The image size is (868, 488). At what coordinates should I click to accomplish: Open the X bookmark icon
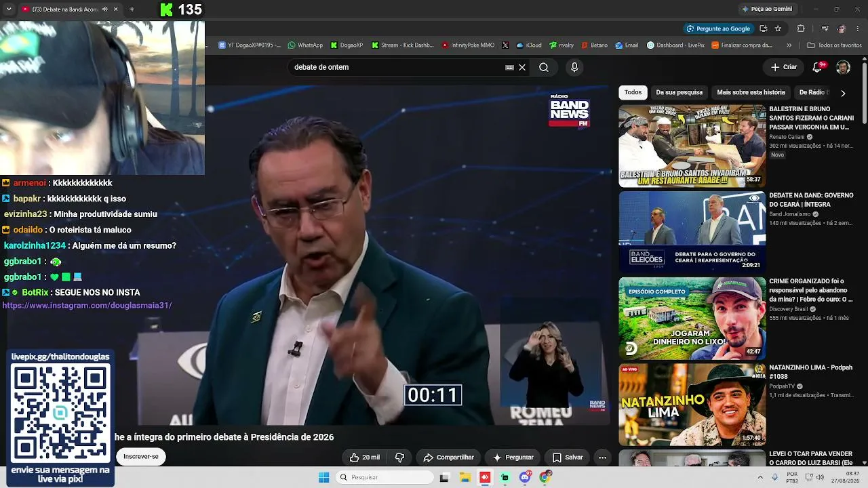(505, 45)
